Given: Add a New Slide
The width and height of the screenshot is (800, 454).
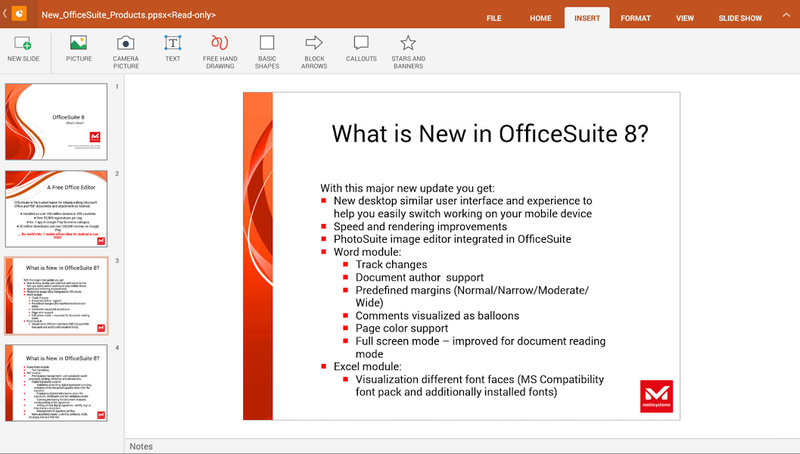Looking at the screenshot, I should tap(23, 49).
